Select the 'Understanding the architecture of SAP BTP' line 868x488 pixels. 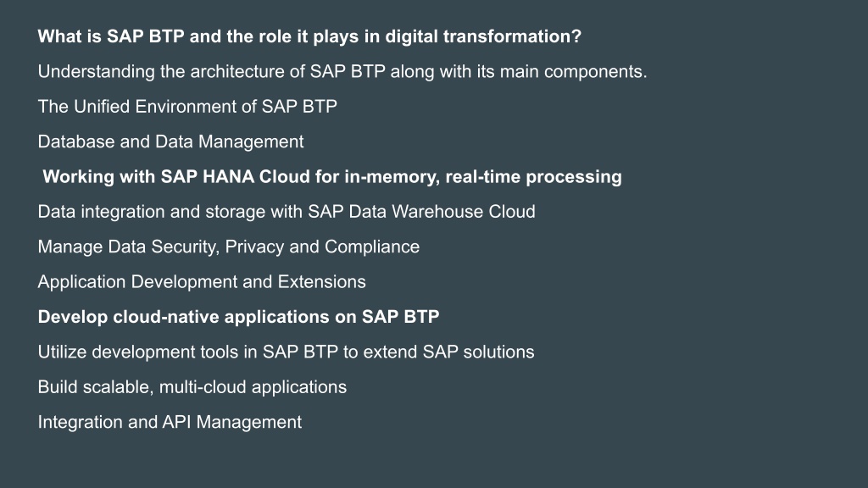[342, 72]
